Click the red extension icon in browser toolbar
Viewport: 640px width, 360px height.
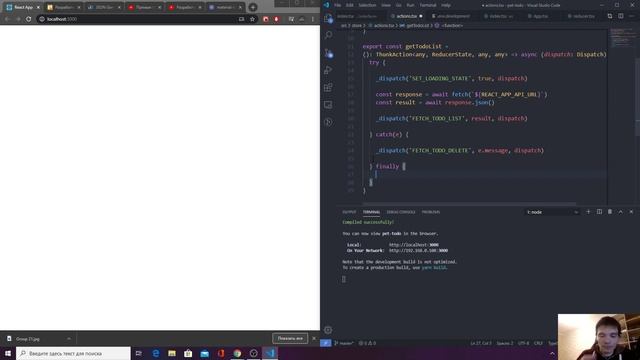266,19
